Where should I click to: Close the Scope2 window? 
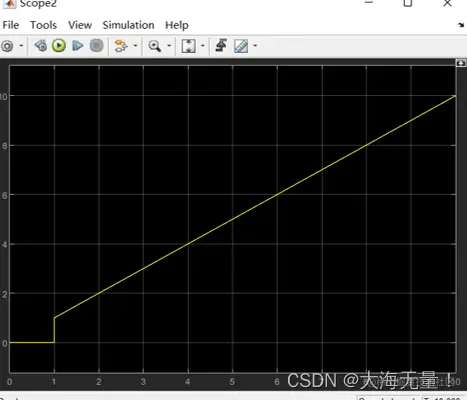(x=447, y=3)
